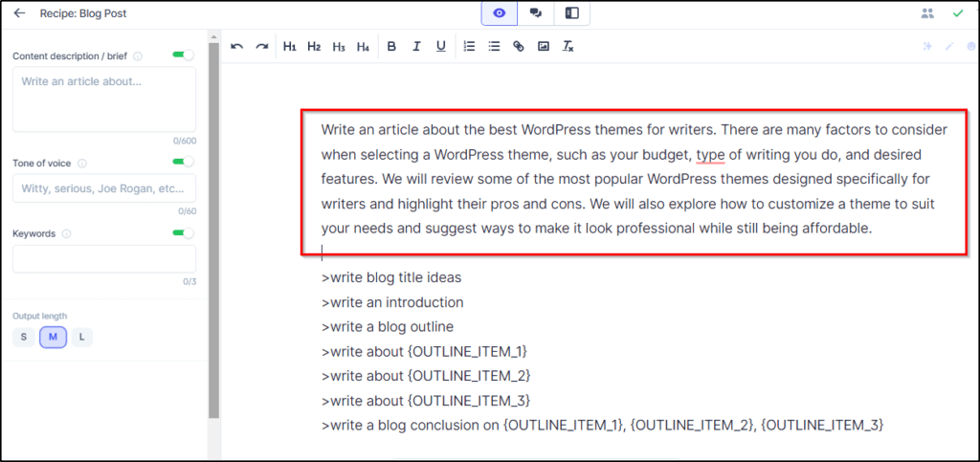Click the 'Recipe: Blog Post' title
The height and width of the screenshot is (462, 980).
(x=83, y=13)
